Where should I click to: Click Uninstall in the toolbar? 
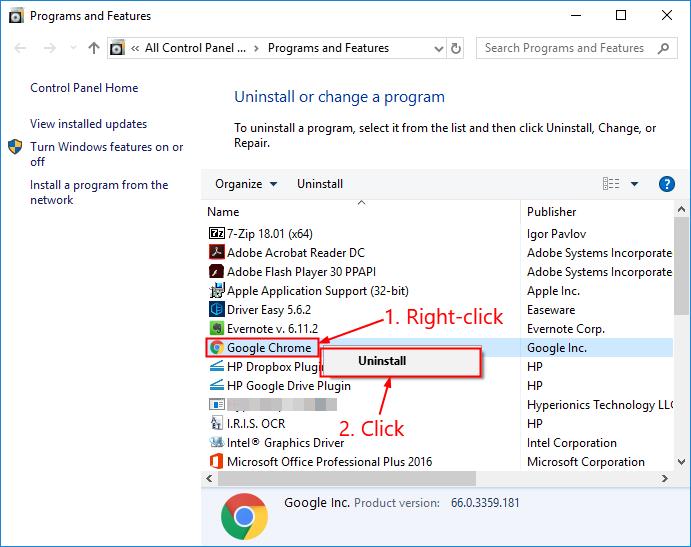click(x=319, y=184)
